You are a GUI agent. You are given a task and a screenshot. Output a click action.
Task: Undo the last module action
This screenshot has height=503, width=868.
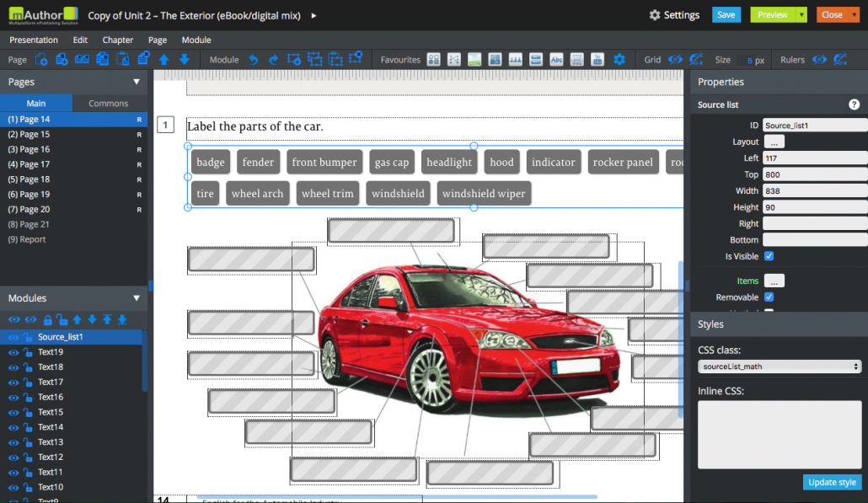tap(254, 59)
